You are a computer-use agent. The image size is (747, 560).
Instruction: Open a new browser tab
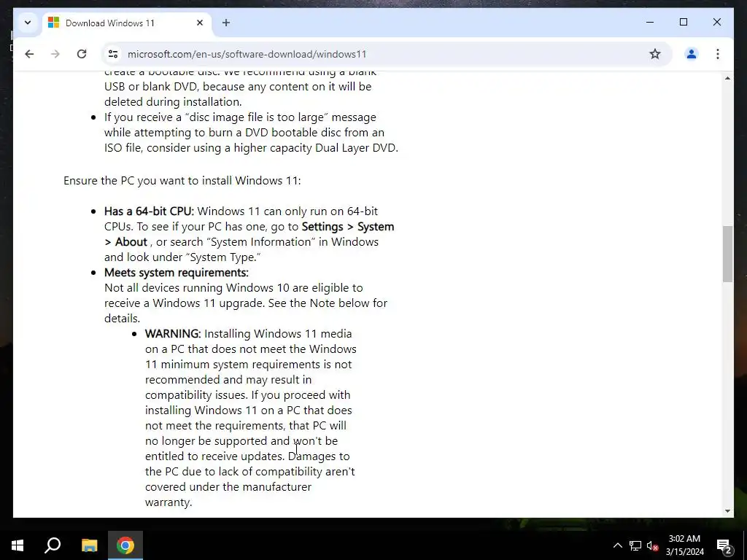tap(226, 23)
